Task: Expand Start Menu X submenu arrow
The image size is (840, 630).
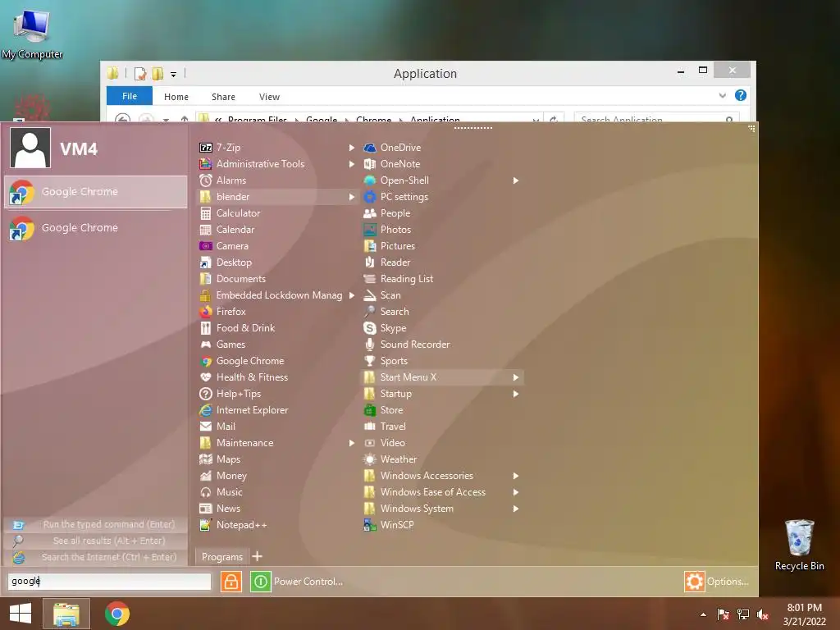Action: (x=515, y=377)
